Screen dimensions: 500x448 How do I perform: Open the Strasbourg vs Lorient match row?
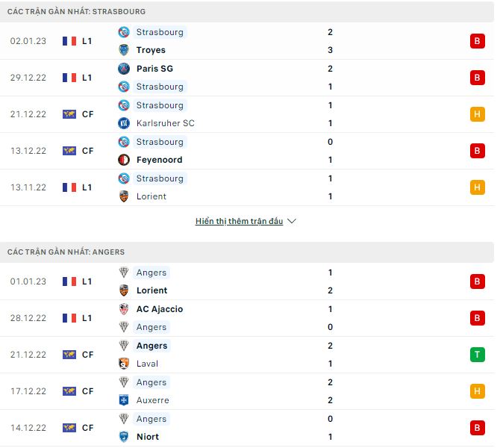(x=246, y=187)
